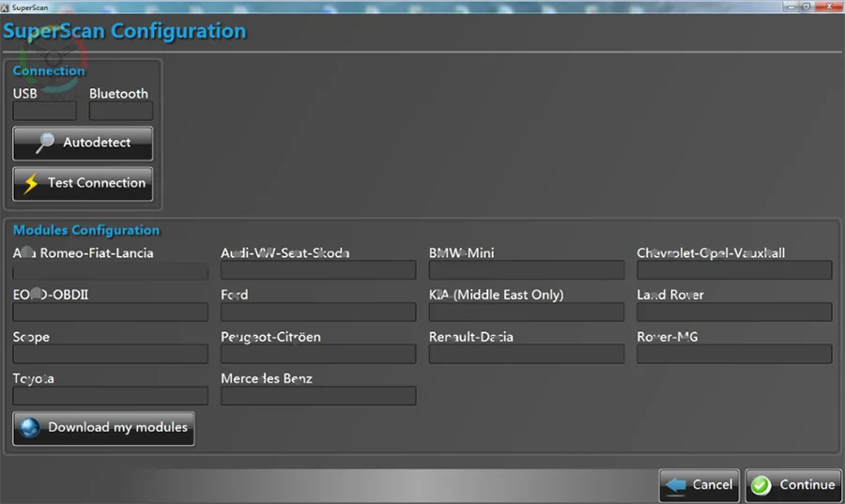The image size is (845, 504).
Task: Minimize the SuperScan window
Action: point(791,7)
